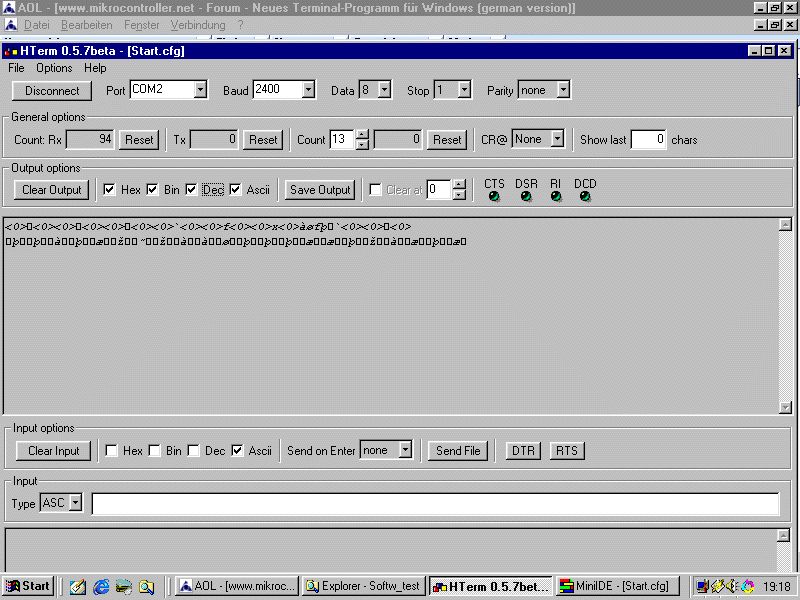Click the Show last chars field
This screenshot has width=800, height=600.
(x=648, y=139)
